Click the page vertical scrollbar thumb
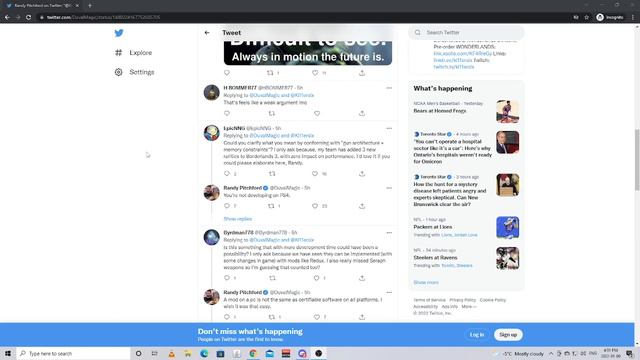Viewport: 640px width, 360px height. point(637,159)
